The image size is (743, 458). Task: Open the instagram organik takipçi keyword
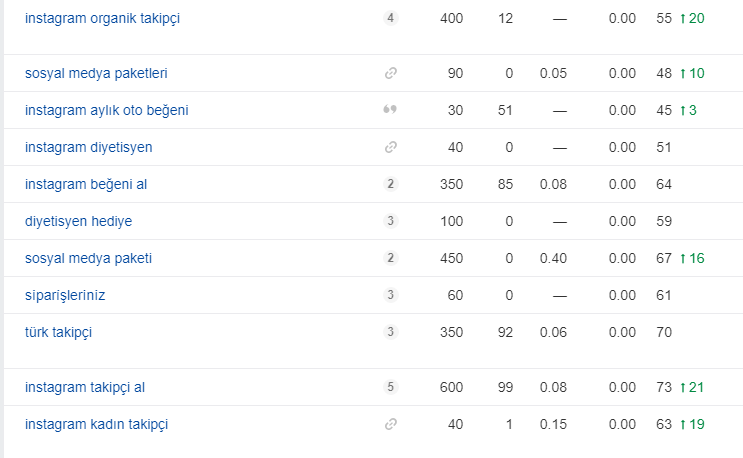pos(102,18)
